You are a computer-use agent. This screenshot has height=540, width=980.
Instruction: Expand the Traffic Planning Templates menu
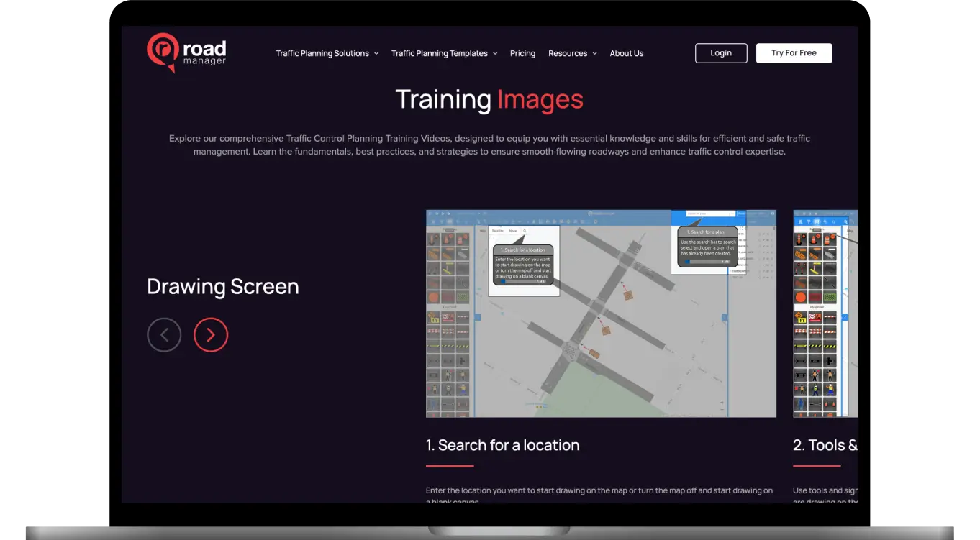pyautogui.click(x=444, y=53)
